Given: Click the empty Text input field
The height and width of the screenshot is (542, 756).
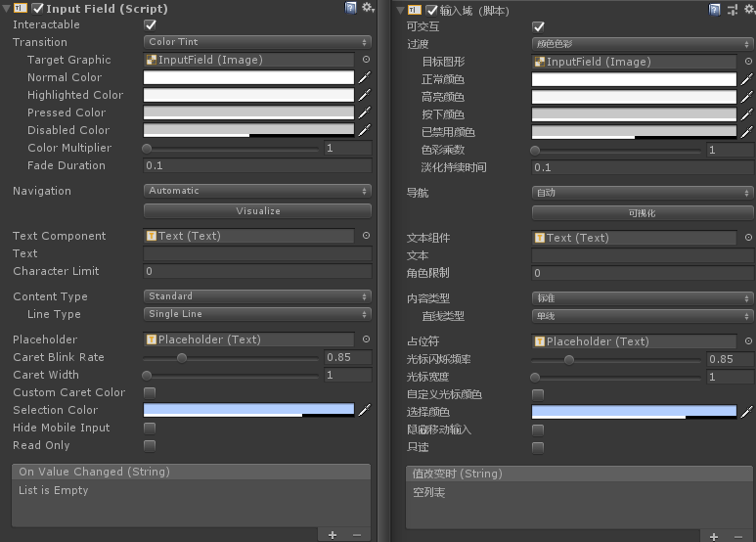Looking at the screenshot, I should (x=257, y=253).
